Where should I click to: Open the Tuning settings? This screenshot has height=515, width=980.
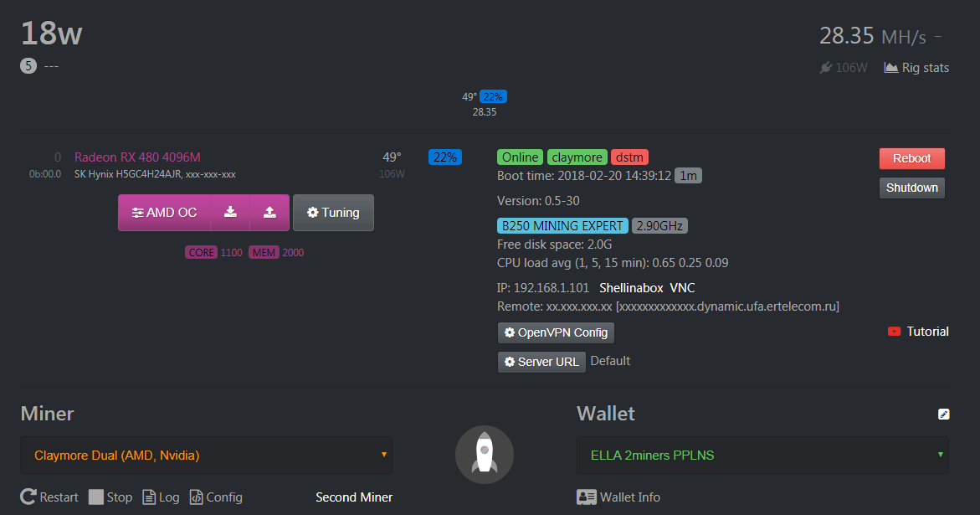pyautogui.click(x=333, y=213)
